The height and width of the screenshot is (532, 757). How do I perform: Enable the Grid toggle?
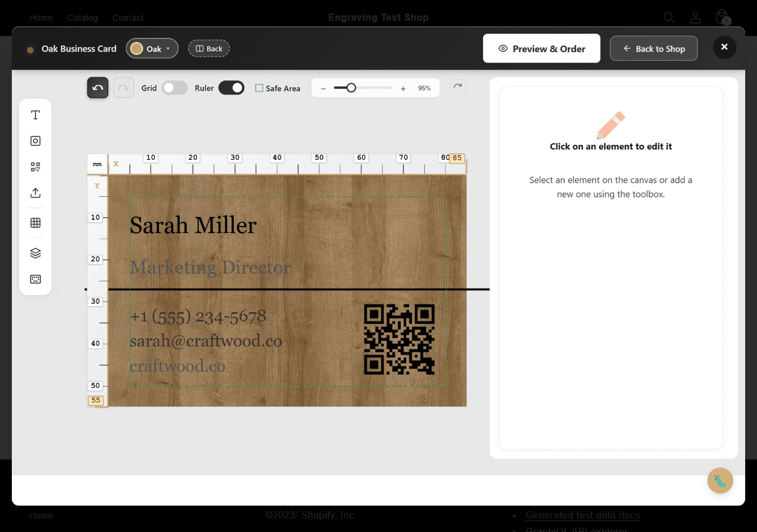coord(174,87)
